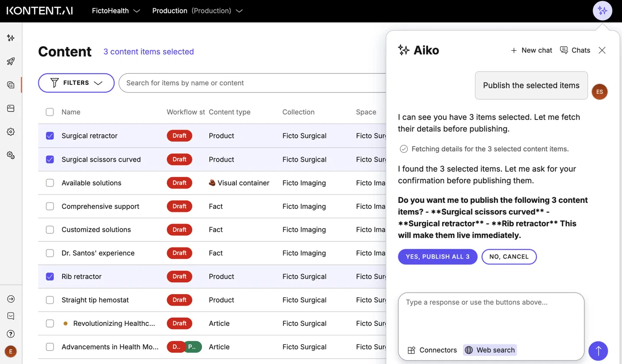Open the help question mark icon
The width and height of the screenshot is (622, 364).
coord(11,334)
